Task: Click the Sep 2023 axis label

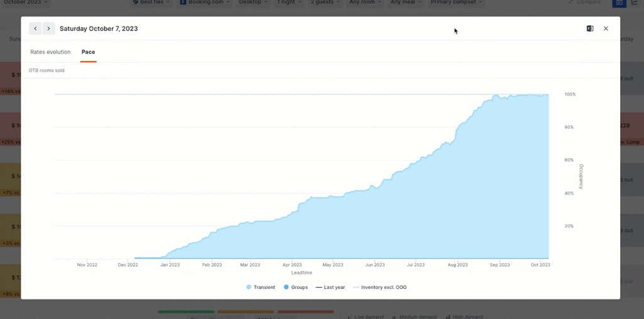Action: 499,265
